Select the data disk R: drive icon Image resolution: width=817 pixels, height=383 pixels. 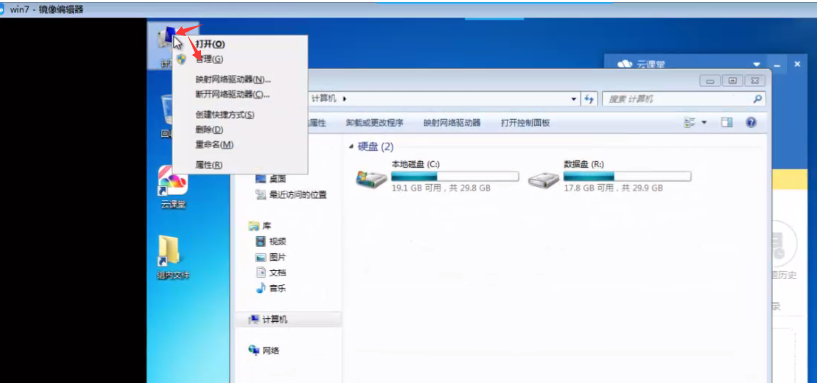[x=543, y=180]
